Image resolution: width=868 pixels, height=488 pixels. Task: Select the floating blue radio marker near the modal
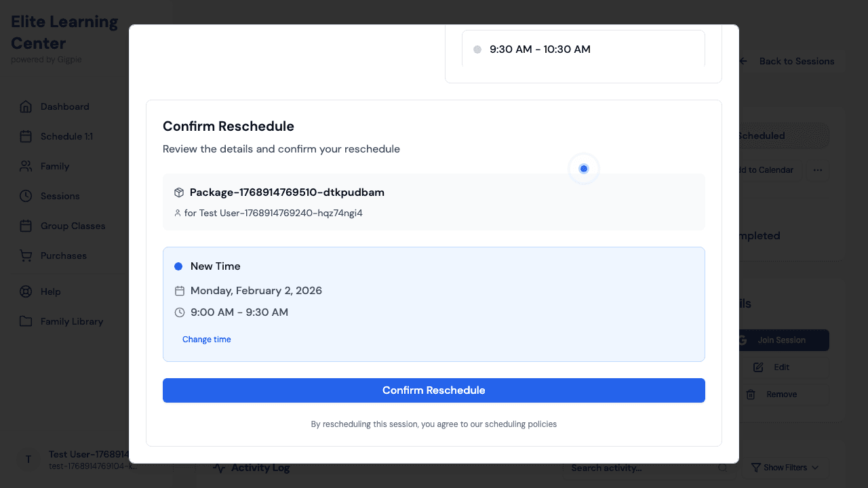pos(583,168)
